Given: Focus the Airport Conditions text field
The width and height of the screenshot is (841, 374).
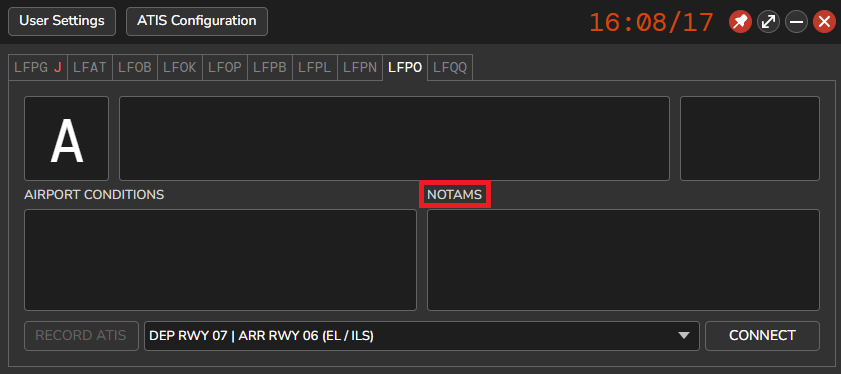Looking at the screenshot, I should [220, 260].
